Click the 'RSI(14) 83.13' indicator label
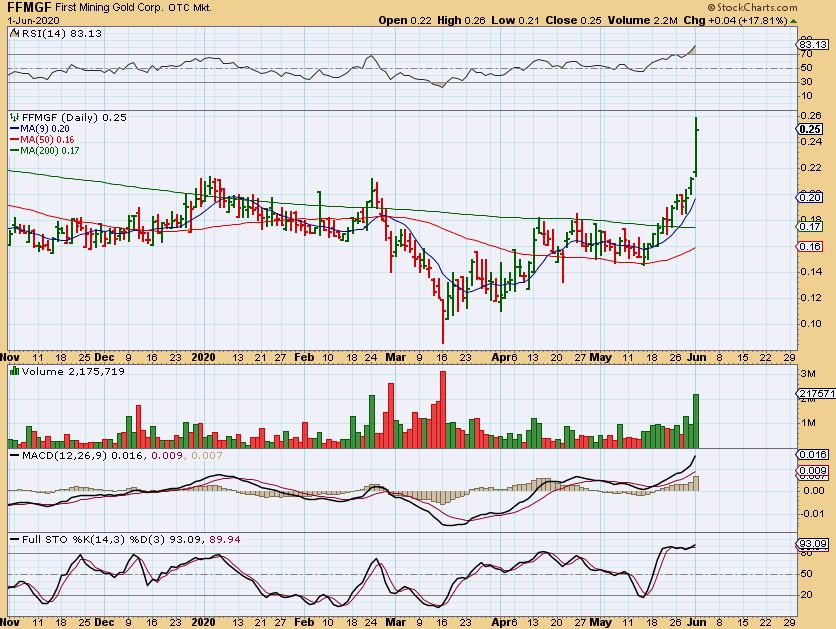 pyautogui.click(x=61, y=34)
